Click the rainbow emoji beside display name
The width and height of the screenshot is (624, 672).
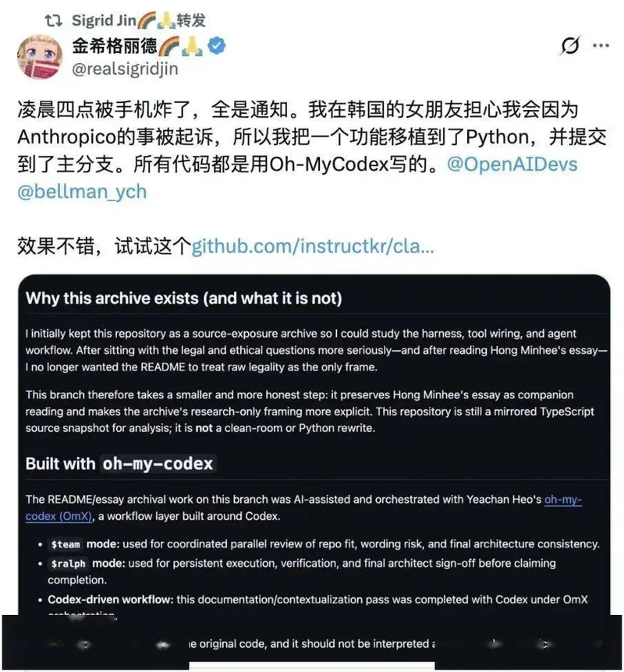(x=169, y=46)
